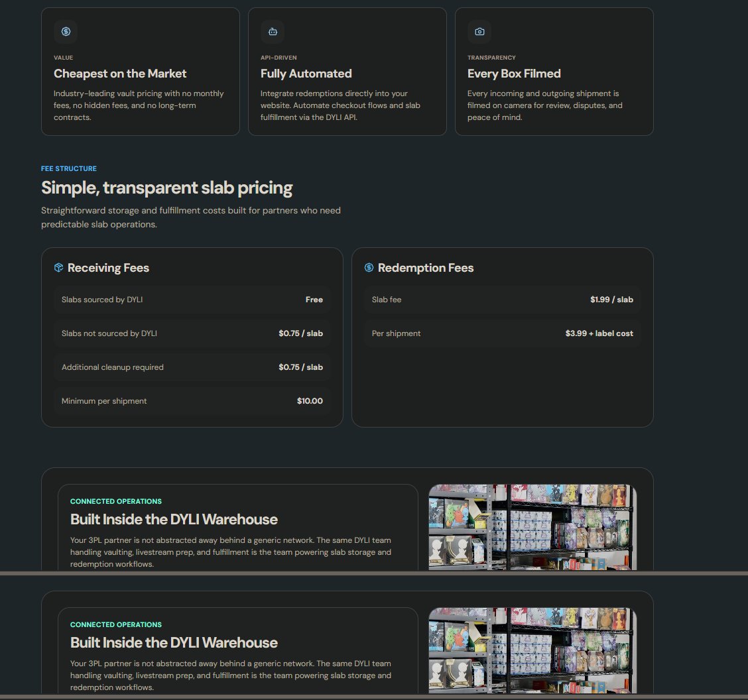Click the "Receiving Fees" title
This screenshot has height=700, width=748.
coord(108,268)
